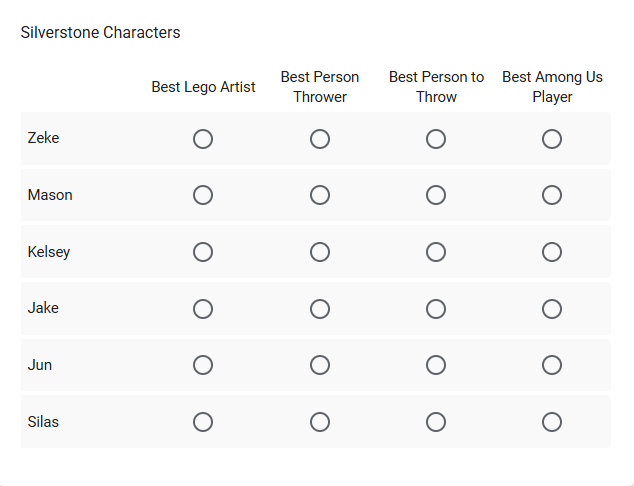Choose Zeke for Best Person Thrower
This screenshot has width=634, height=486.
tap(320, 139)
